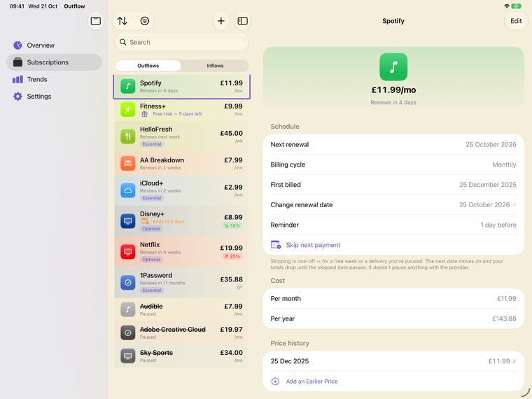
Task: Click the £35.88 1Password price
Action: pyautogui.click(x=232, y=279)
